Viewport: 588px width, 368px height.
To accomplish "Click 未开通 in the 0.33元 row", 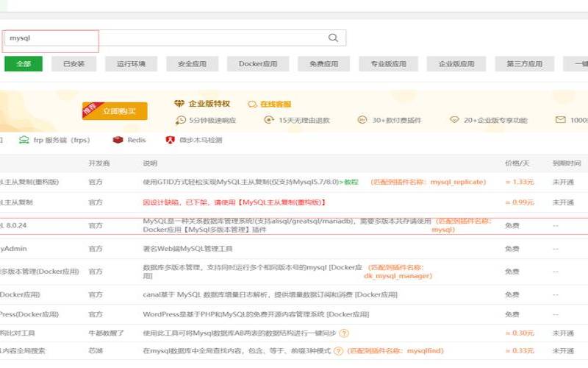I will [x=563, y=351].
